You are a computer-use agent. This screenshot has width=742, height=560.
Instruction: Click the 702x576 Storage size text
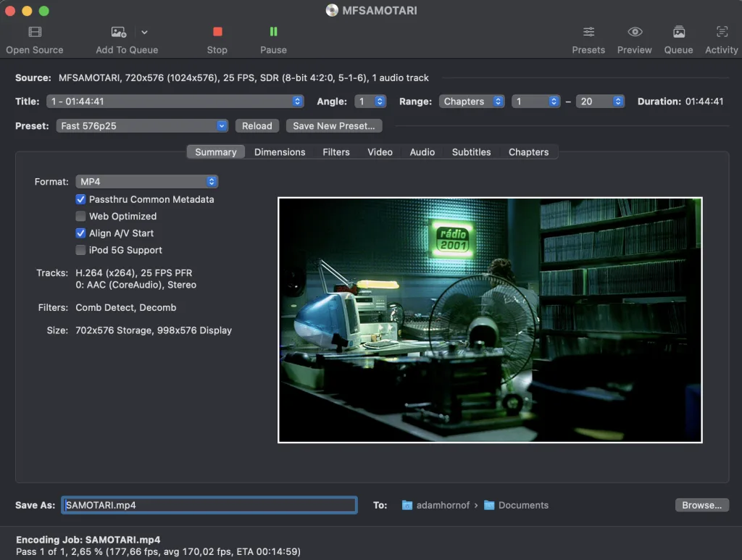point(154,330)
